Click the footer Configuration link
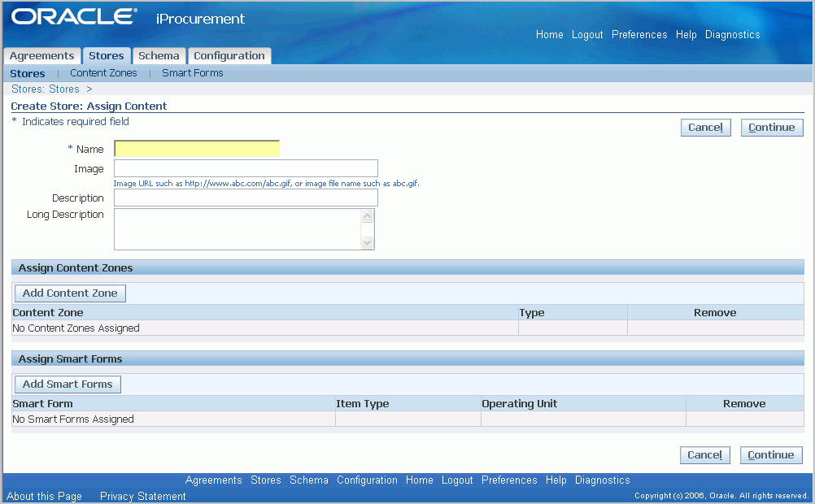Image resolution: width=815 pixels, height=504 pixels. [367, 480]
